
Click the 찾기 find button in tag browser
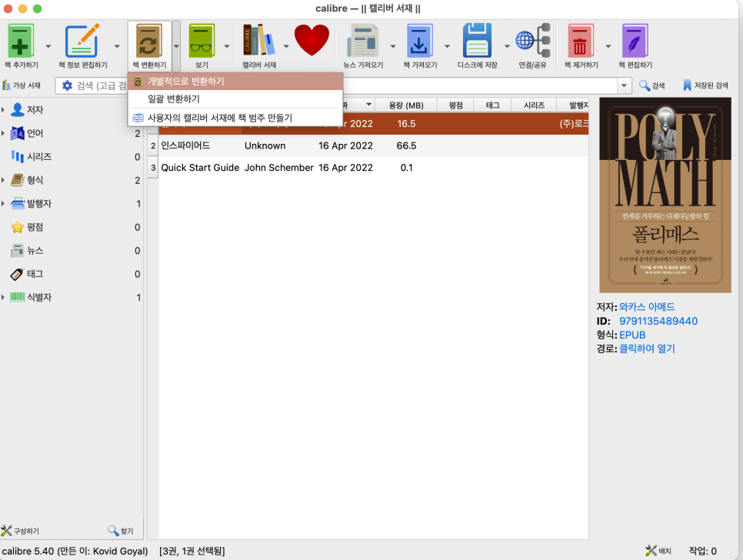[121, 531]
